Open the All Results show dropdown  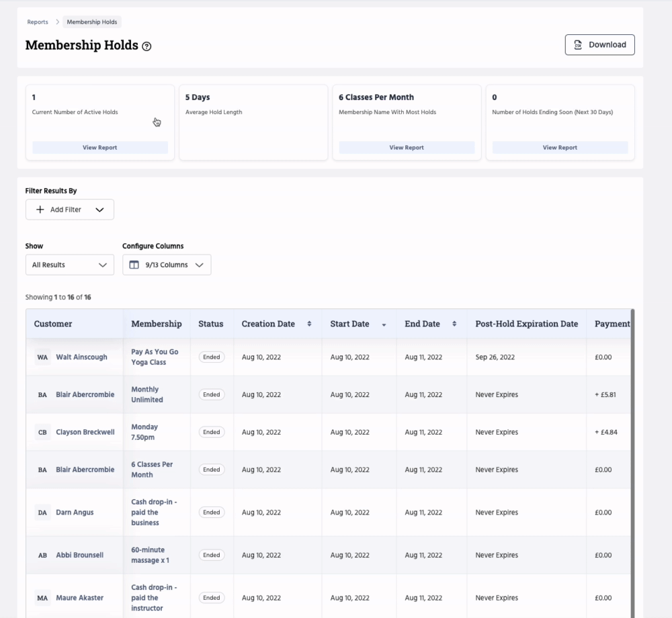tap(69, 265)
